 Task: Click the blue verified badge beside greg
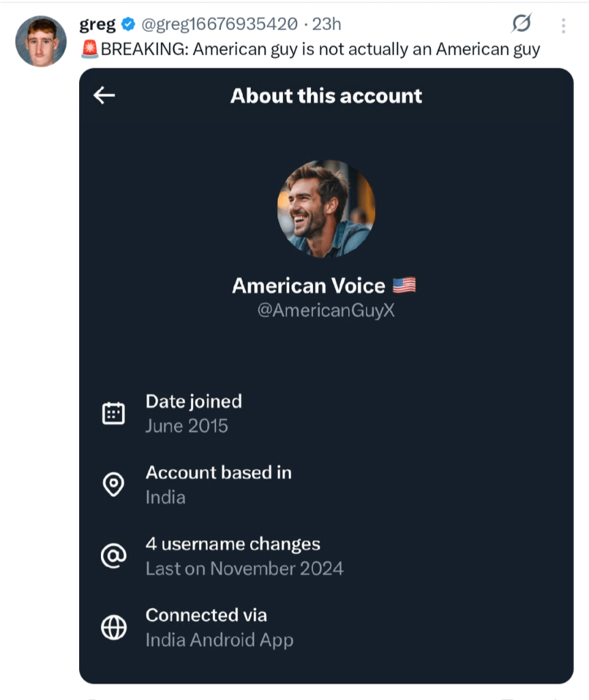click(127, 25)
